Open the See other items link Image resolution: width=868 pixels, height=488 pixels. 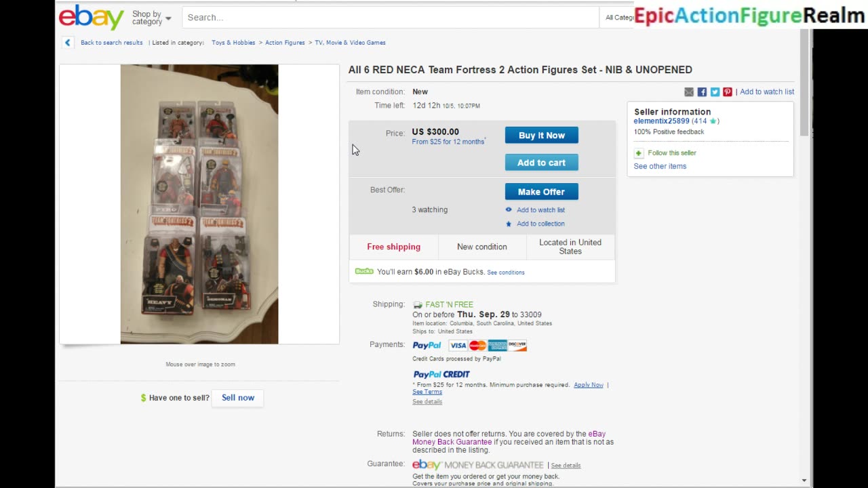[660, 166]
